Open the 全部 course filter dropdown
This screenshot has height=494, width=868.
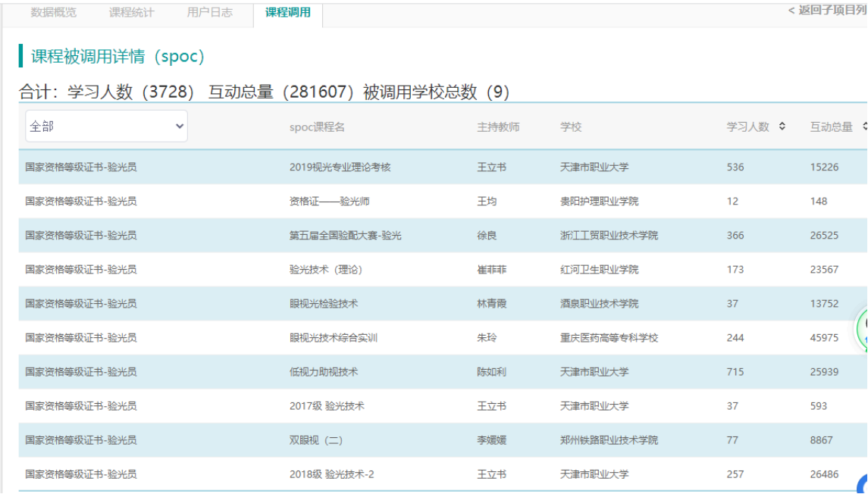point(106,126)
